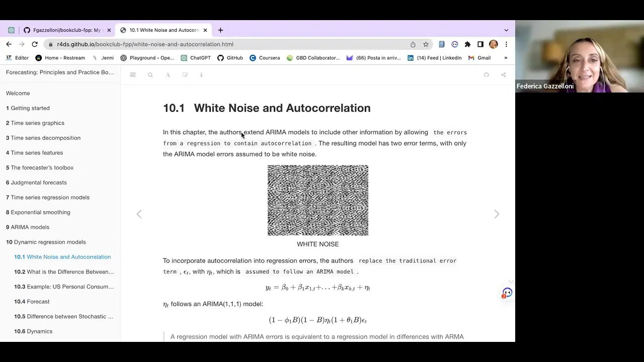Click the info 'i' icon in book toolbar
The width and height of the screenshot is (644, 362).
click(201, 75)
